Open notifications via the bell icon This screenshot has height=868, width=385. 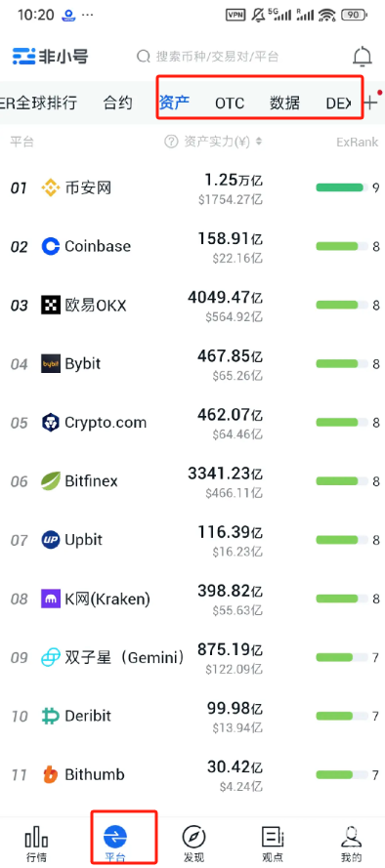tap(363, 57)
